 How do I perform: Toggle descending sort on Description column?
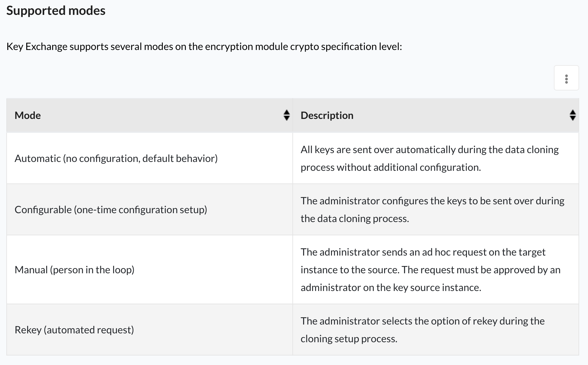(x=573, y=118)
